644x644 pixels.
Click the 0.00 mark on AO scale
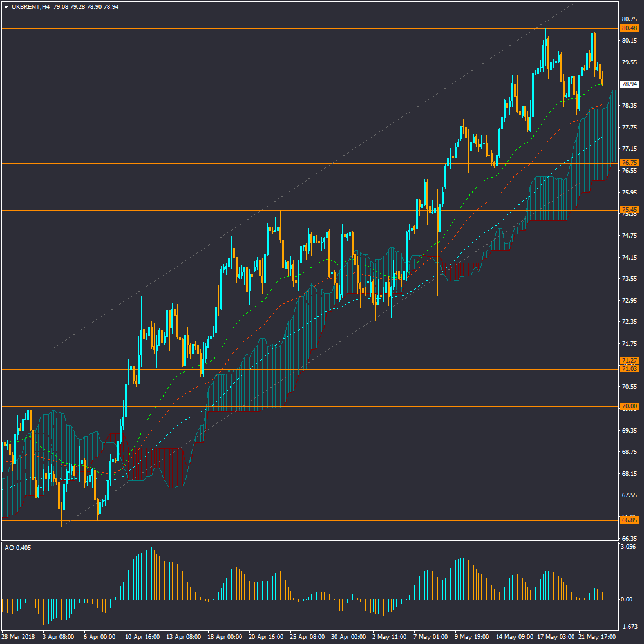pyautogui.click(x=626, y=599)
